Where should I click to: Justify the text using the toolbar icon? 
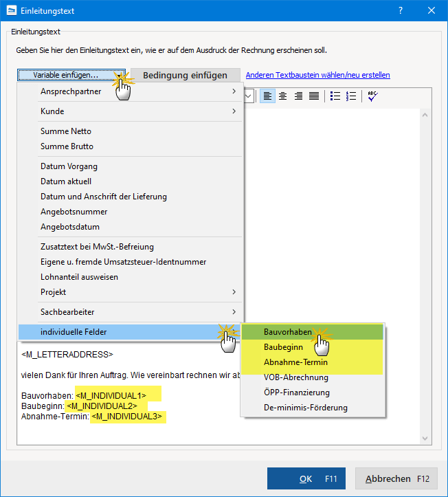[314, 96]
